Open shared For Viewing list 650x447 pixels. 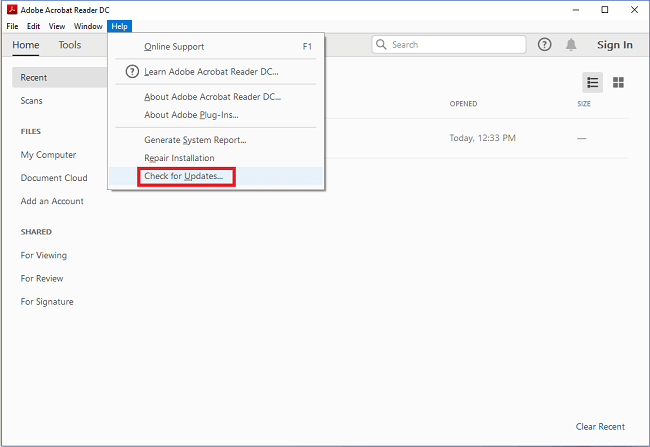click(x=44, y=255)
